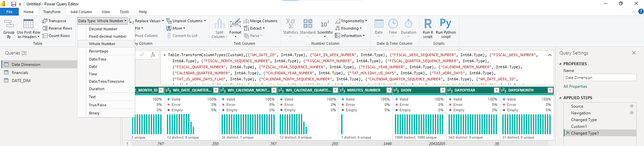The height and width of the screenshot is (146, 644).
Task: Delete the Changed Type1 step
Action: [568, 133]
